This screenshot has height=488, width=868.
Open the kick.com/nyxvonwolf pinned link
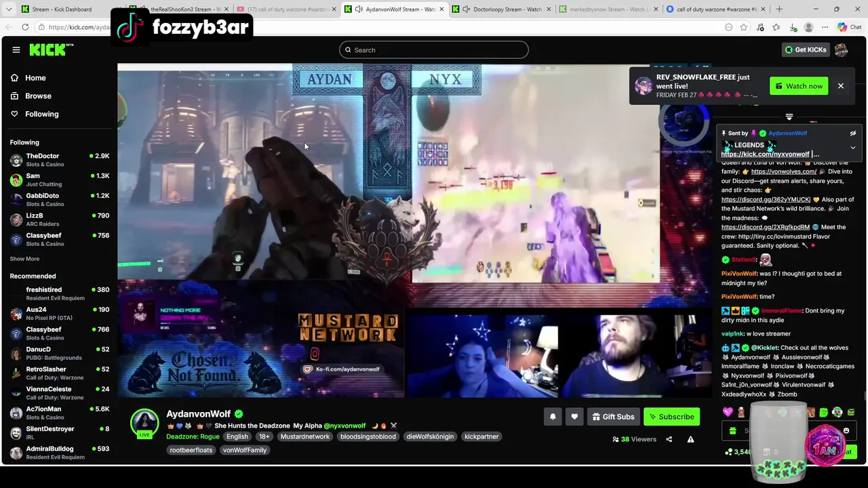[765, 154]
